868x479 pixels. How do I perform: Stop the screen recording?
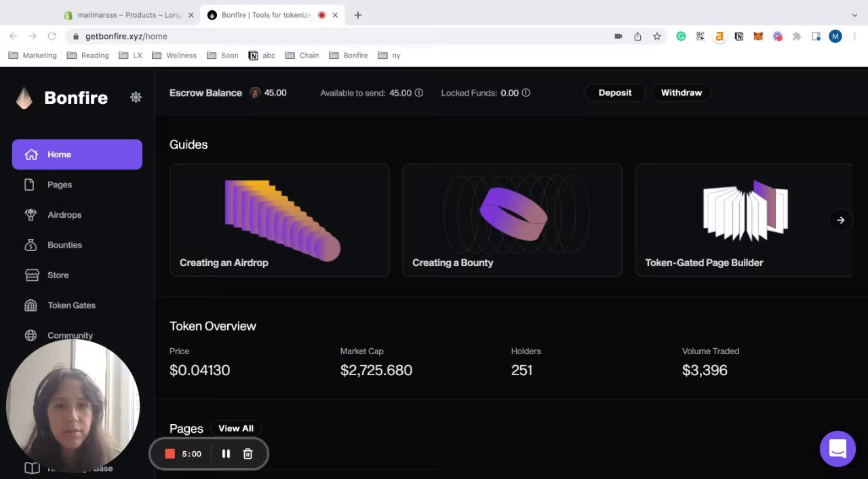point(170,454)
